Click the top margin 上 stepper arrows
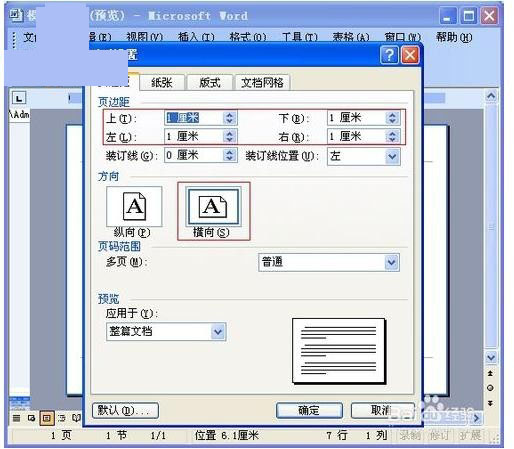The width and height of the screenshot is (514, 449). [x=229, y=117]
